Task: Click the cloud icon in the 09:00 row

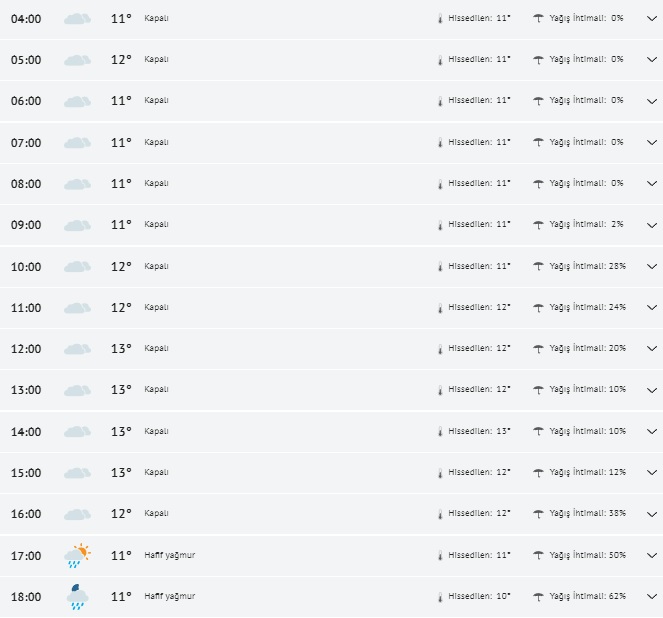Action: click(x=77, y=225)
